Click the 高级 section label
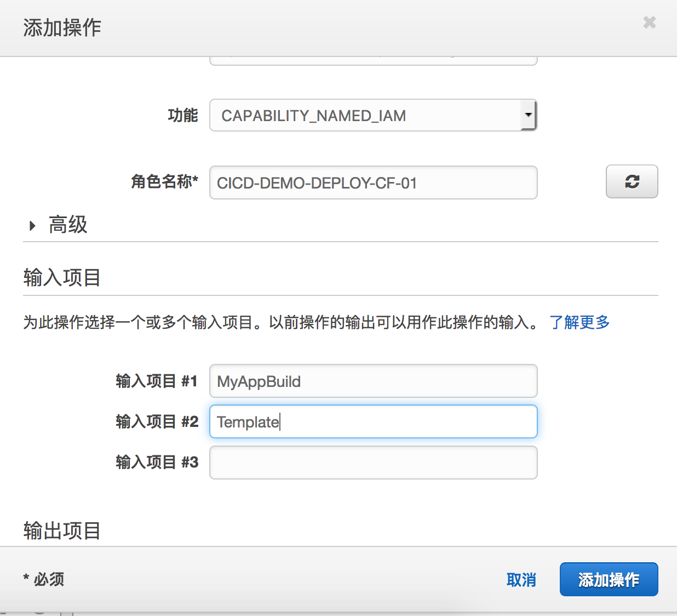 click(68, 225)
